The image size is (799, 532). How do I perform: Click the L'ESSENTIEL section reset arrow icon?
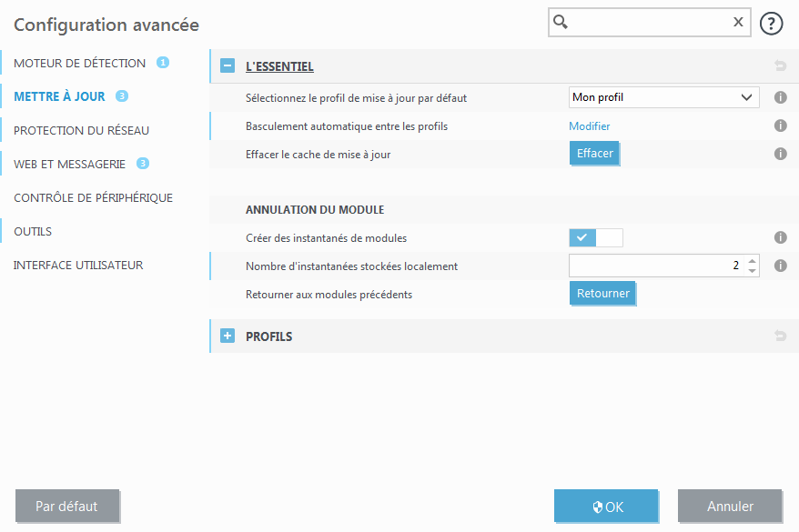(780, 66)
